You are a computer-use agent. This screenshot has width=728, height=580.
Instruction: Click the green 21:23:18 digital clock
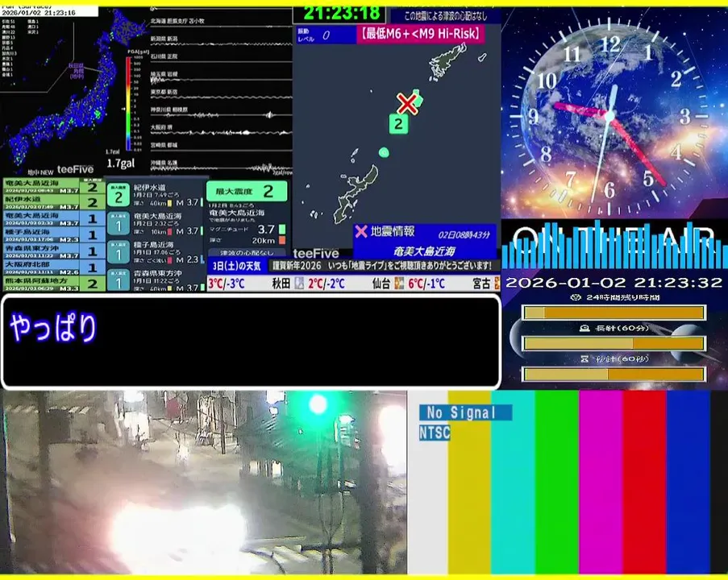[341, 14]
